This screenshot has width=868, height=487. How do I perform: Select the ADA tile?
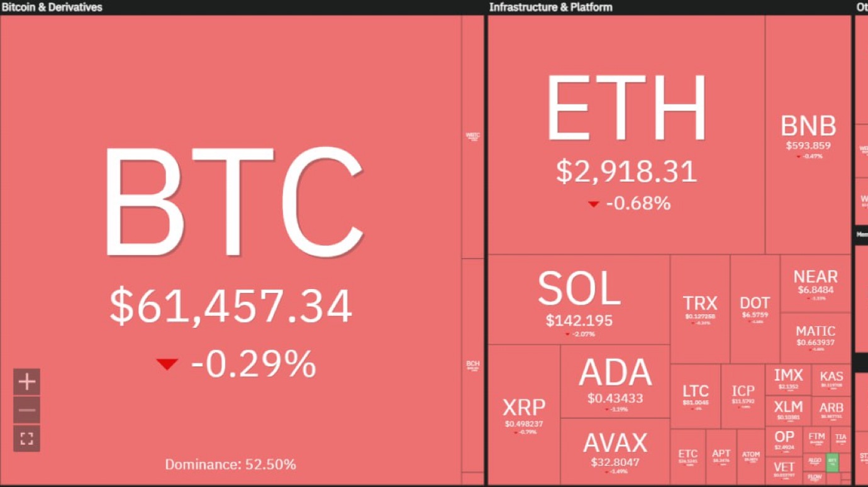click(615, 381)
